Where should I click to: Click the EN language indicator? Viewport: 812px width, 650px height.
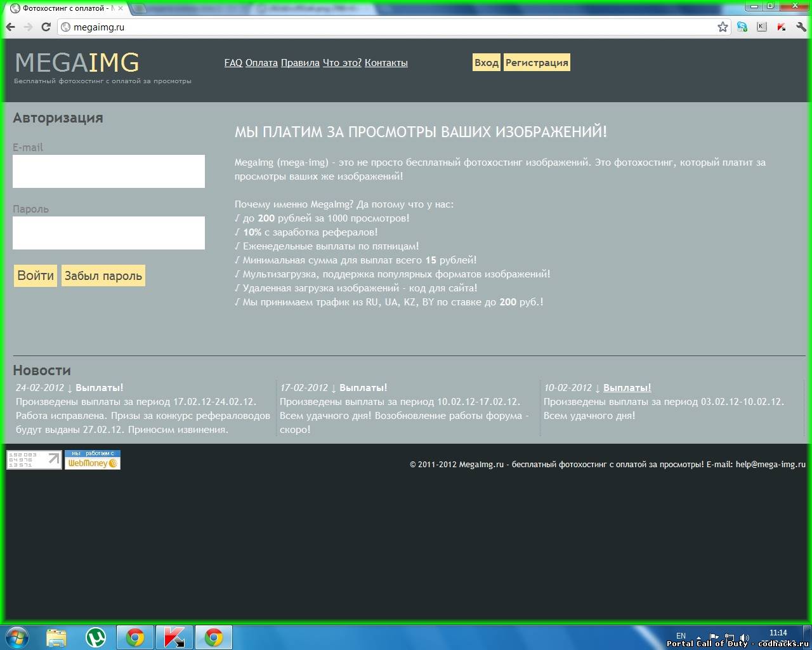tap(681, 635)
